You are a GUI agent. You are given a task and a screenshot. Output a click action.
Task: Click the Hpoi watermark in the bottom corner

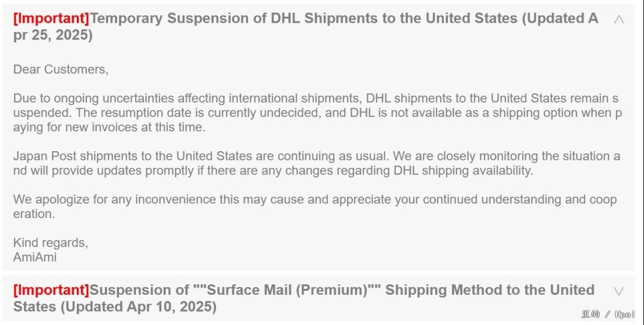(608, 315)
